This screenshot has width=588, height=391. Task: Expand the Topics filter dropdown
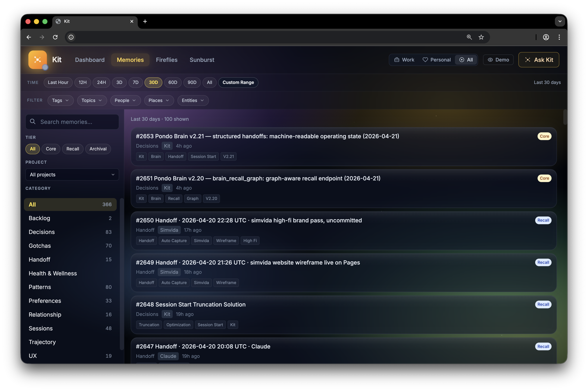[92, 100]
